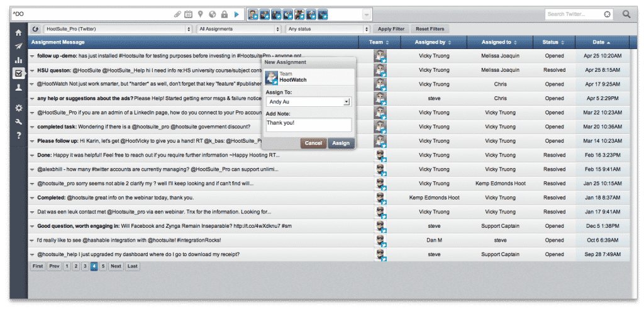This screenshot has height=309, width=644.
Task: Expand the 'completed task' assignment row
Action: coord(32,127)
